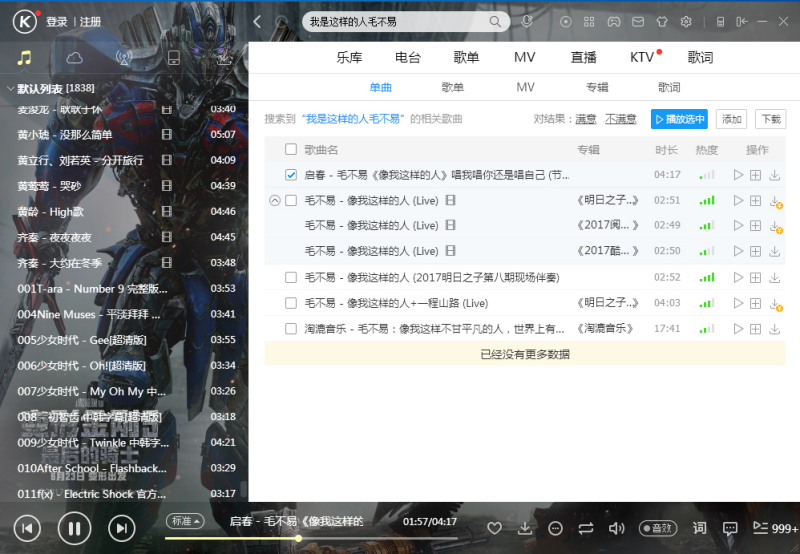
Task: Switch to the 电台 tab
Action: 408,57
